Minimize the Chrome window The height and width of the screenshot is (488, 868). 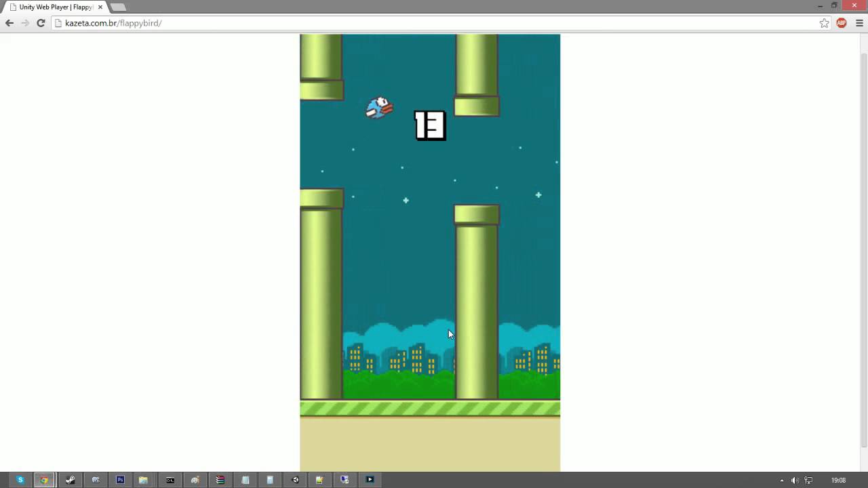pos(819,5)
